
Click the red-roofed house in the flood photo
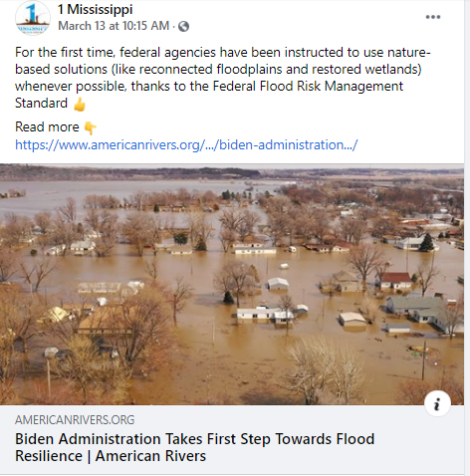394,281
